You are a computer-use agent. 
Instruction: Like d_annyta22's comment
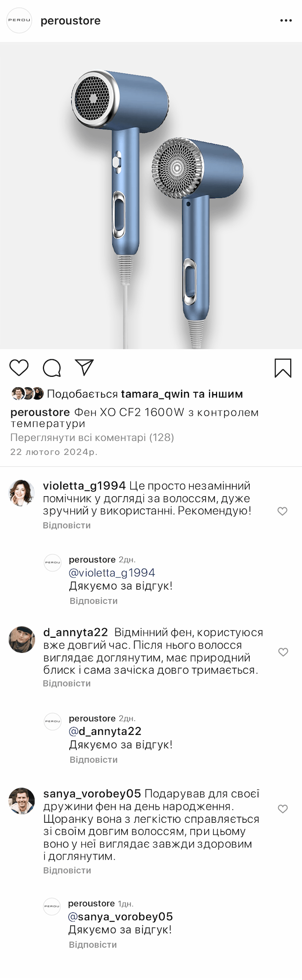pos(283,652)
